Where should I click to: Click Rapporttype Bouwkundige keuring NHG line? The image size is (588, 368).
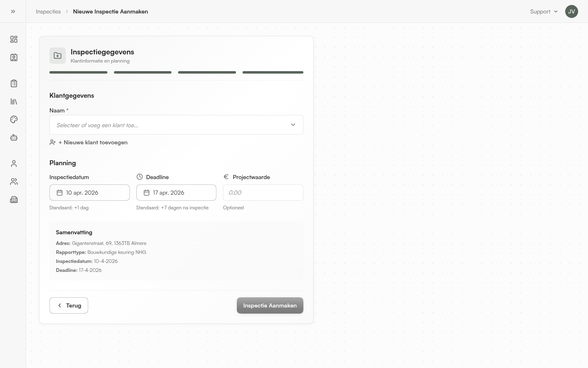pyautogui.click(x=101, y=252)
